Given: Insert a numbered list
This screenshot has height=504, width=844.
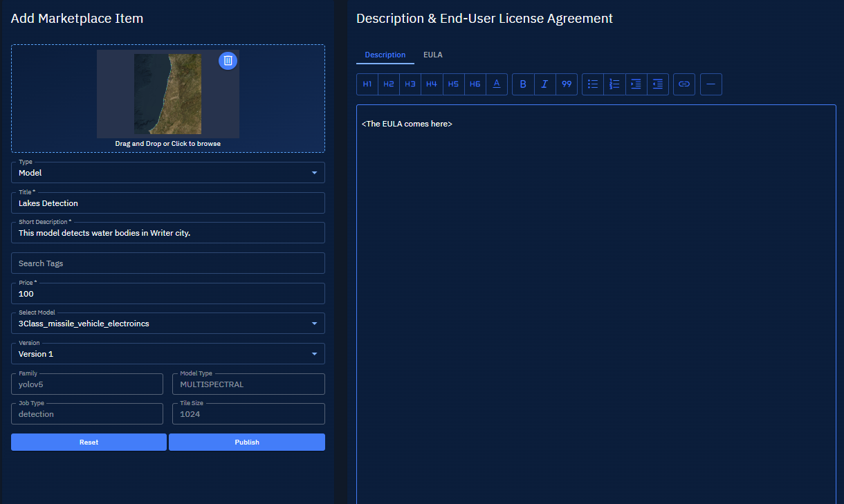Looking at the screenshot, I should pyautogui.click(x=614, y=84).
